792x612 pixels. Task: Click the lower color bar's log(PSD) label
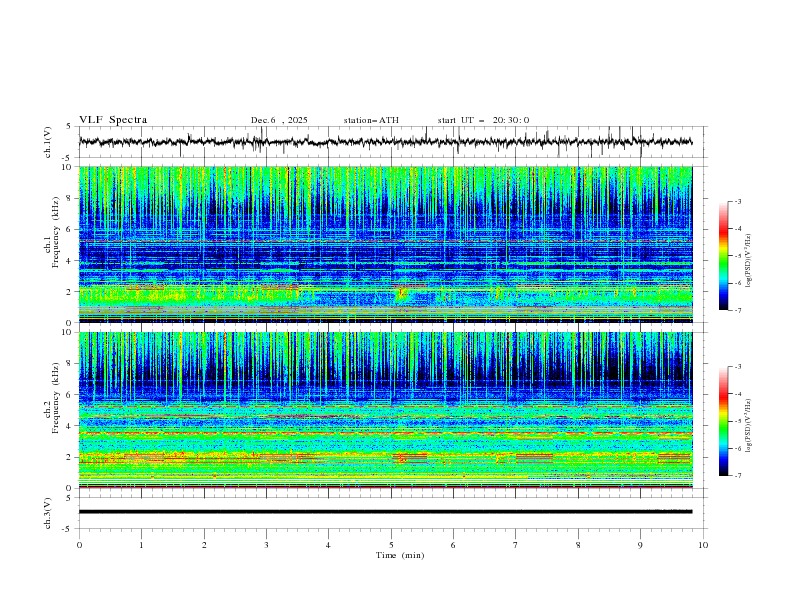(x=748, y=426)
